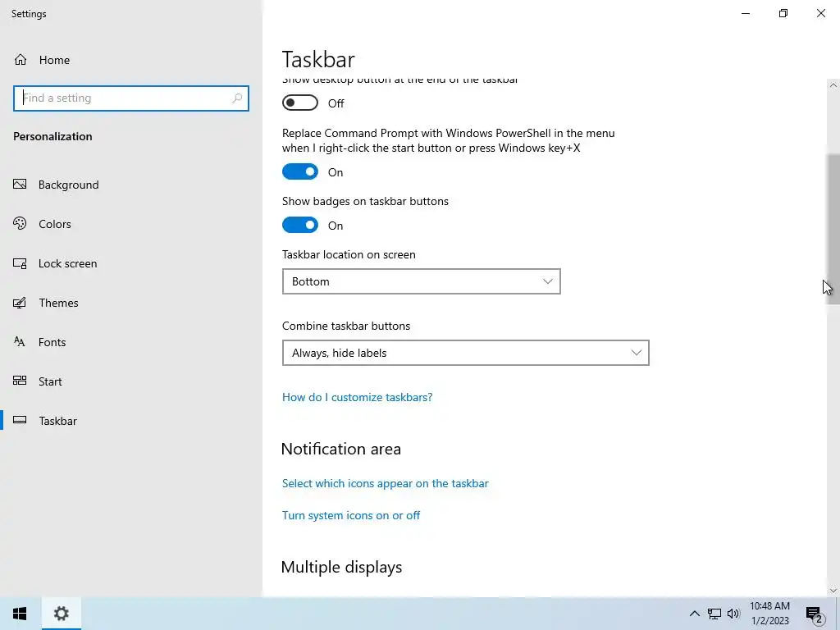Turn on Show desktop button toggle
This screenshot has width=840, height=630.
(300, 103)
